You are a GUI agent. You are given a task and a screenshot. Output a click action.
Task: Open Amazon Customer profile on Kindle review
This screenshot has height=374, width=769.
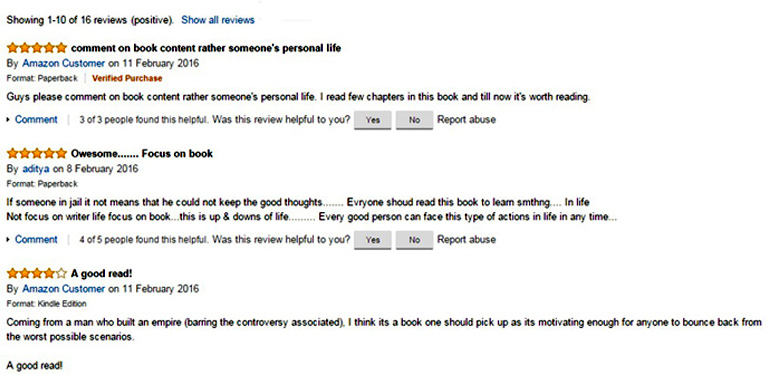click(64, 289)
